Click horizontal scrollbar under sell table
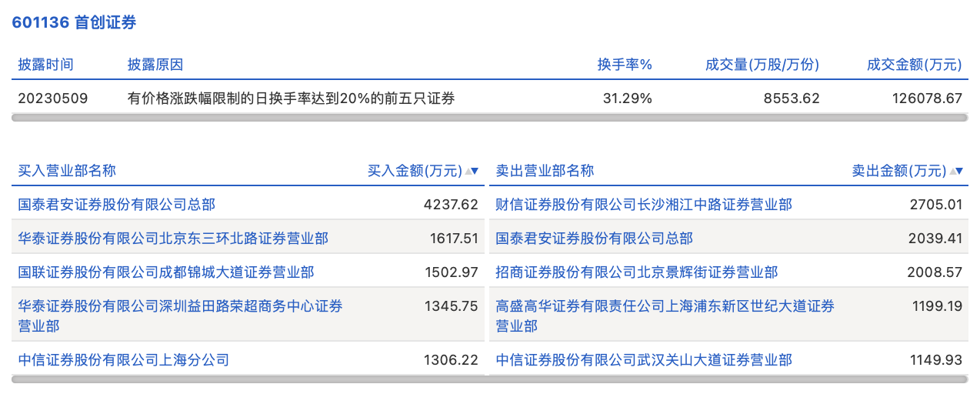This screenshot has height=394, width=980. 728,379
